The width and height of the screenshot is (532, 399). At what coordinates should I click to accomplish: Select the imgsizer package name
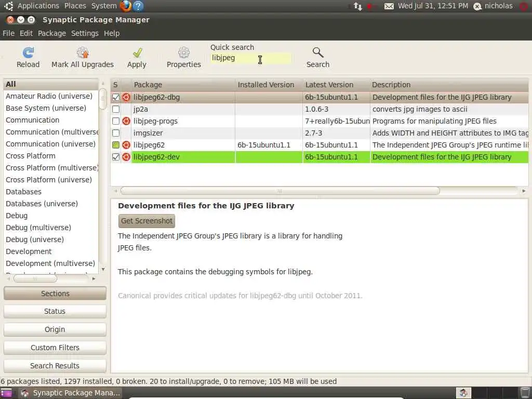tap(148, 133)
